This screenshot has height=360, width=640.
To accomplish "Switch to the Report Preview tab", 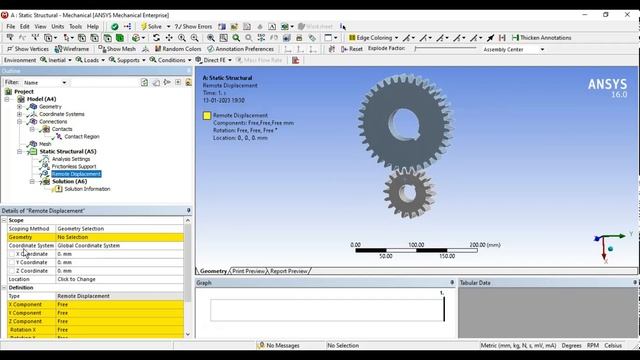I will 288,271.
